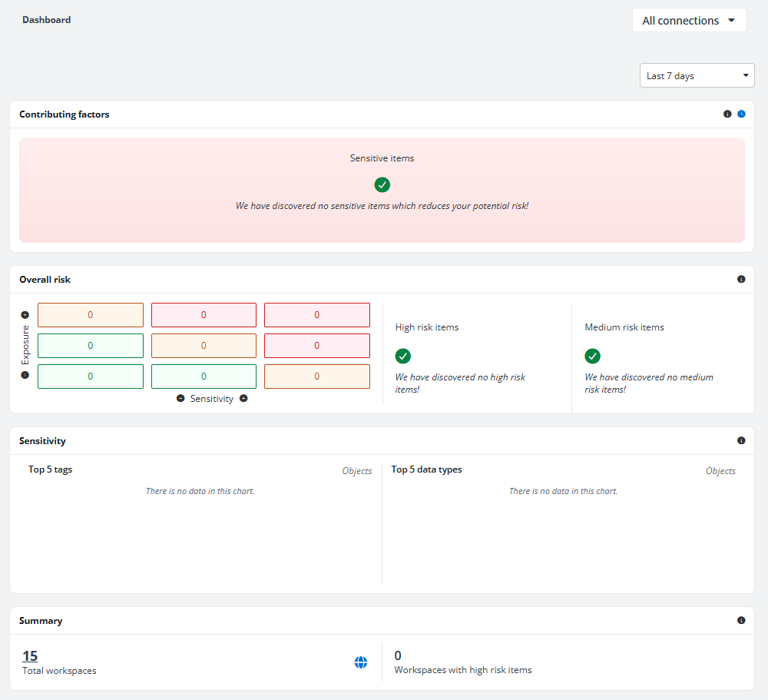Select middle-left green risk matrix cell
Screen dimensions: 768x700
pyautogui.click(x=91, y=346)
